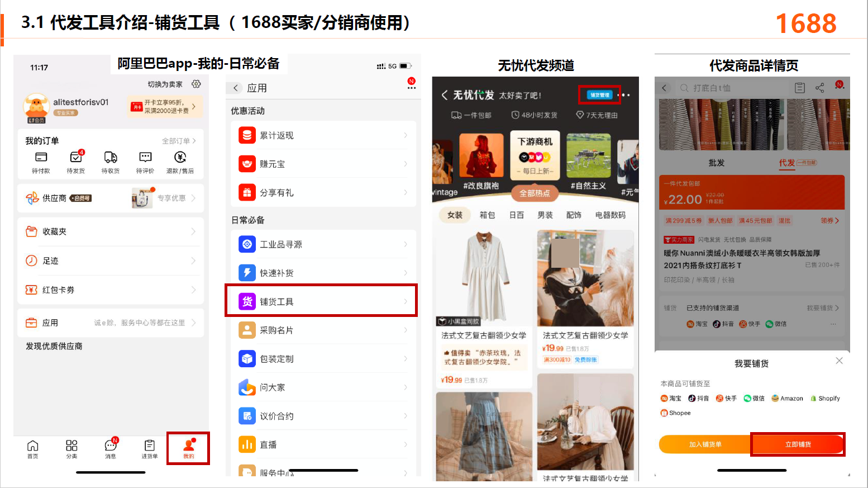868x488 pixels.
Task: Switch to the 日百 category tab
Action: 517,215
